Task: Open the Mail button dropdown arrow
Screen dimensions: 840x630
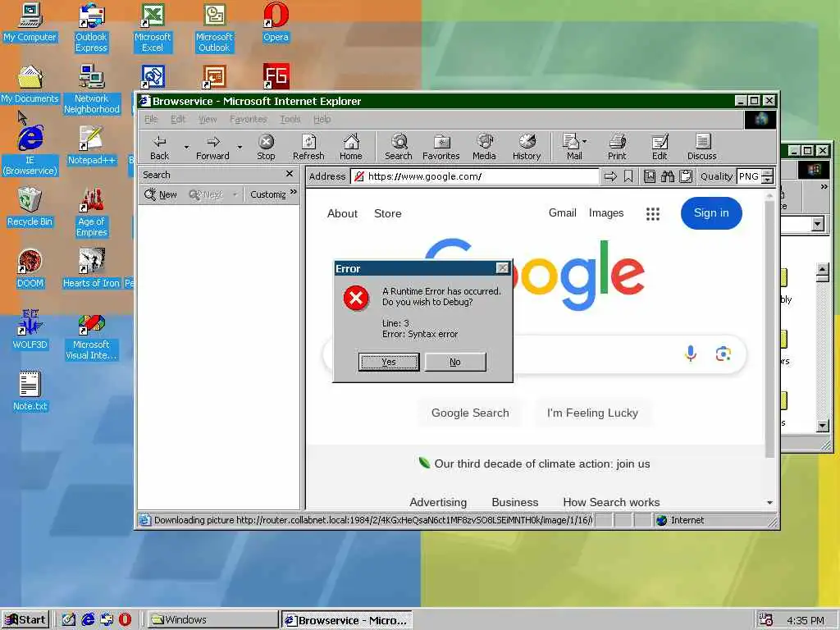Action: pyautogui.click(x=584, y=141)
